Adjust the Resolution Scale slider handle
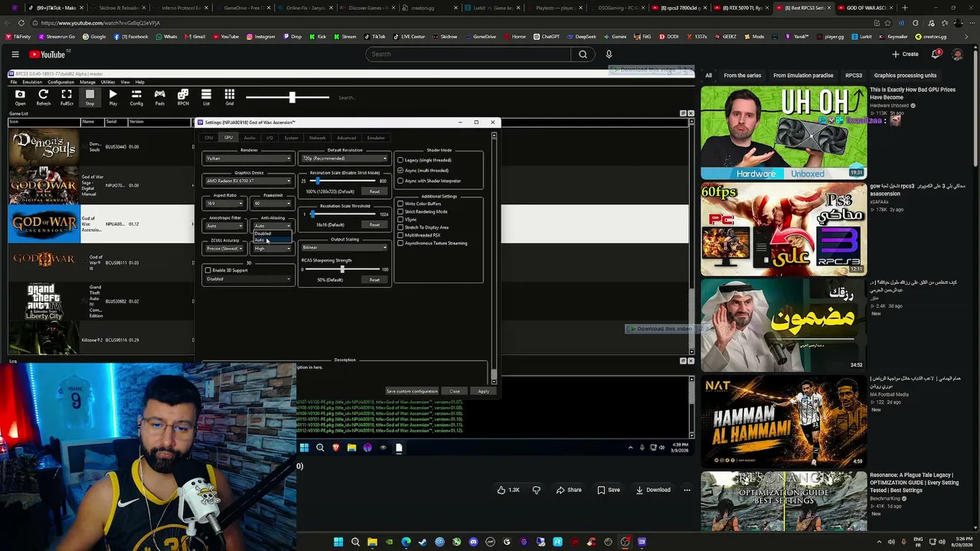Screen dimensions: 980x551 click(318, 181)
